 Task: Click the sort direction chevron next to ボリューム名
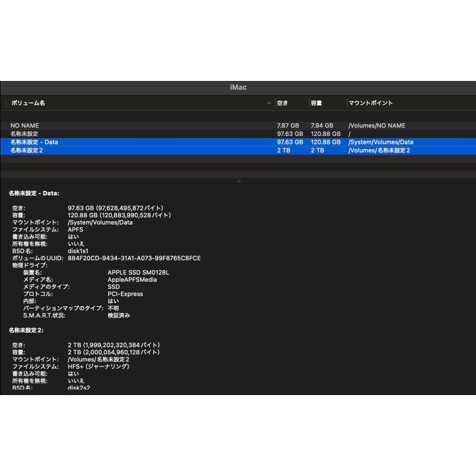coord(269,103)
